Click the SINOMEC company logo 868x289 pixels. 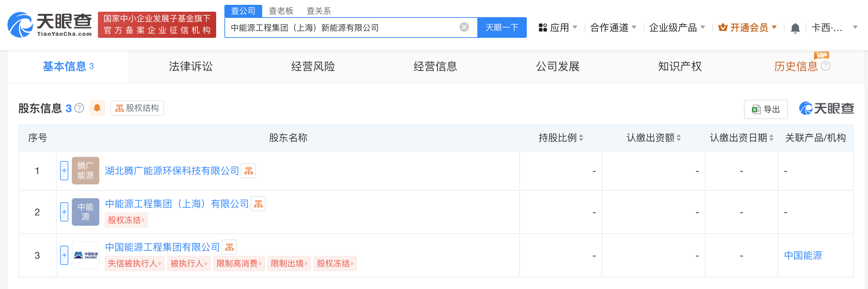[x=86, y=255]
